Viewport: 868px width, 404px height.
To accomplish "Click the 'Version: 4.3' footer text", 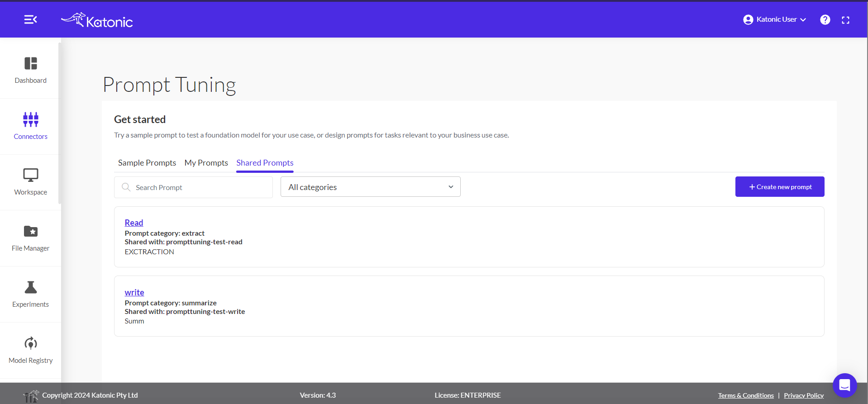I will point(318,395).
